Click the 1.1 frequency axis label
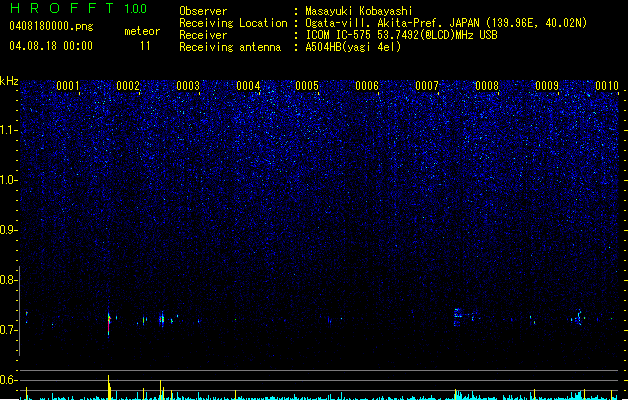This screenshot has width=629, height=400. click(x=9, y=130)
